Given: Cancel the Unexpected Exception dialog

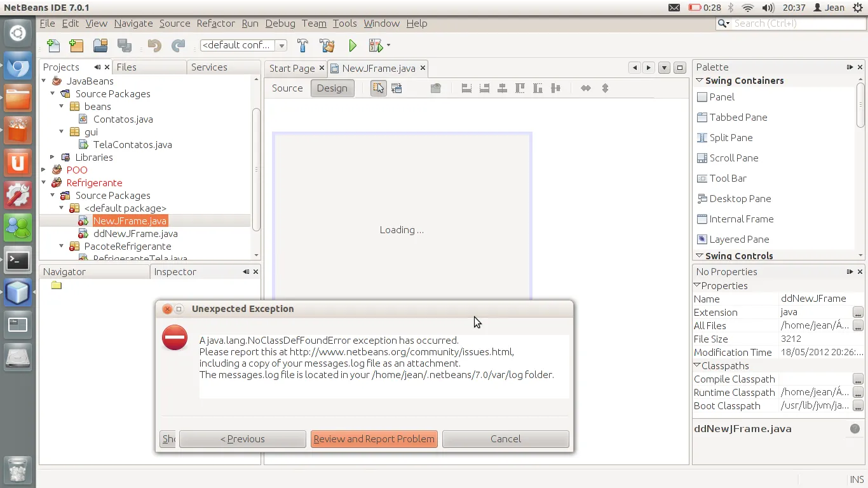Looking at the screenshot, I should pos(506,439).
